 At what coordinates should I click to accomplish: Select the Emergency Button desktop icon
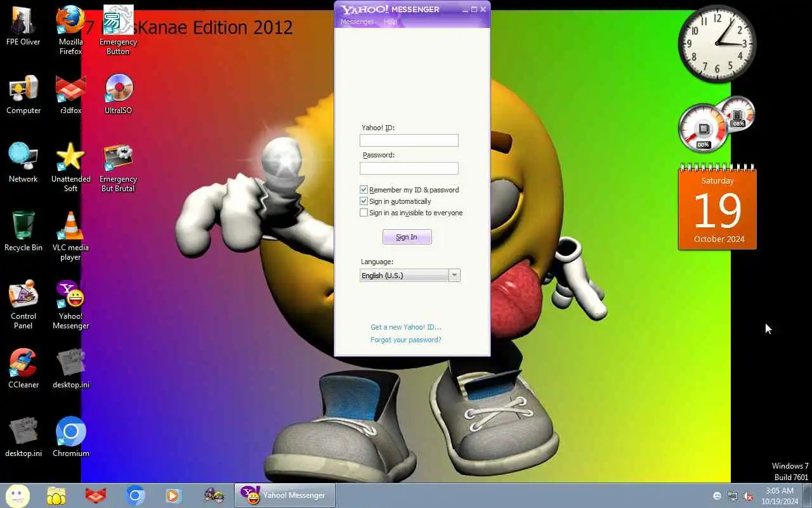118,30
